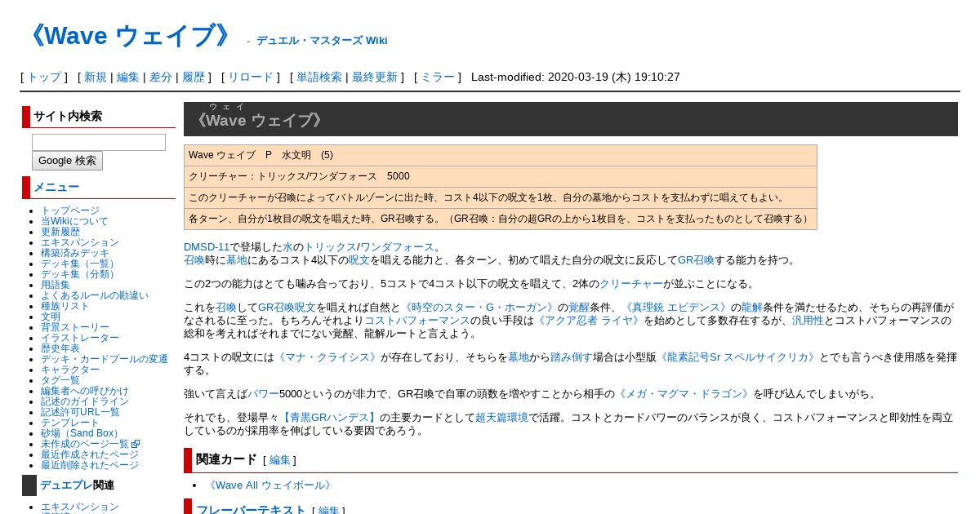Open 《メガ・マグマ・ドラゴン》 link
This screenshot has height=514, width=980.
[x=684, y=394]
